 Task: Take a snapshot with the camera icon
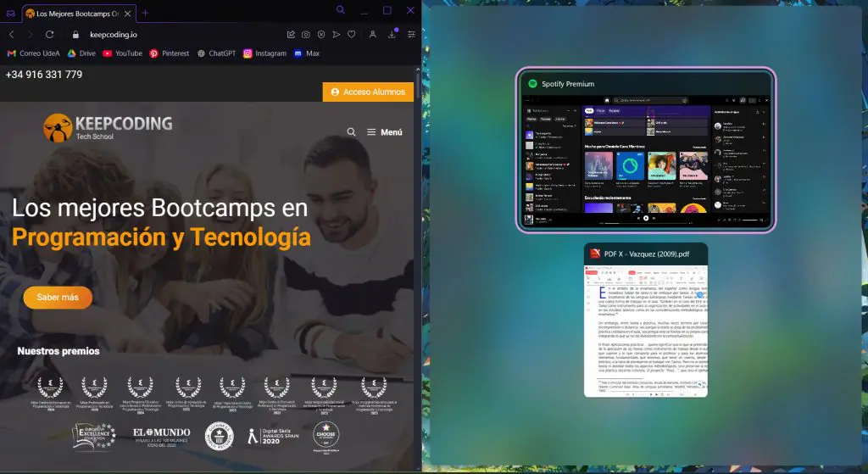(305, 34)
